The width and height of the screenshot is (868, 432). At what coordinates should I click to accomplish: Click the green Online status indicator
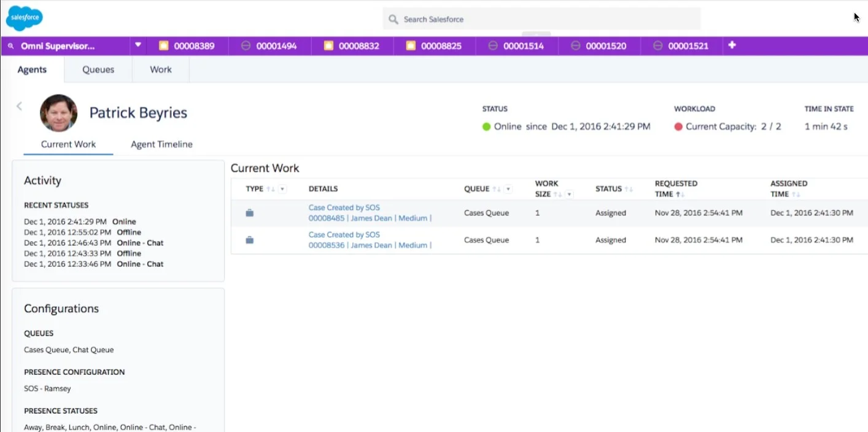coord(487,127)
